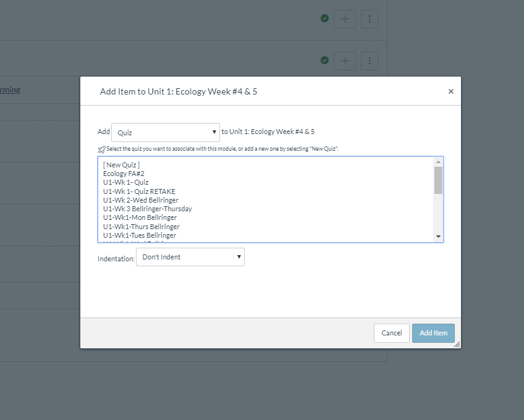Close the Add Item dialog
This screenshot has width=524, height=420.
450,91
